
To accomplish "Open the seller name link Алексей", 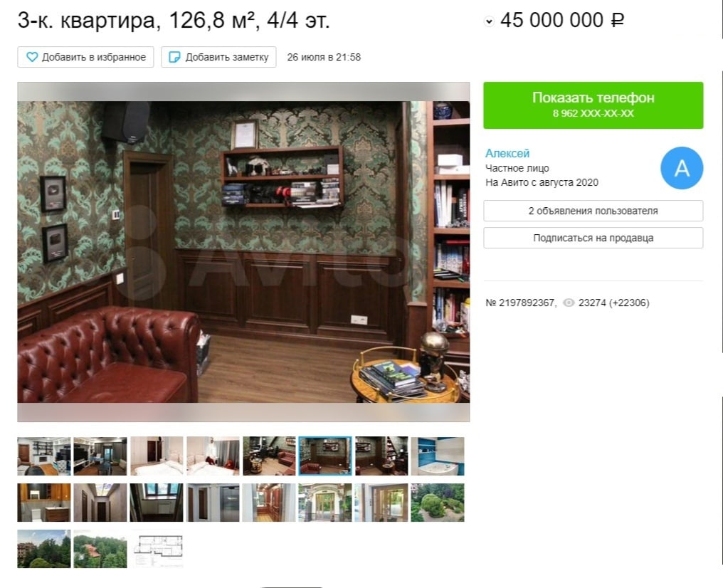I will coord(507,154).
